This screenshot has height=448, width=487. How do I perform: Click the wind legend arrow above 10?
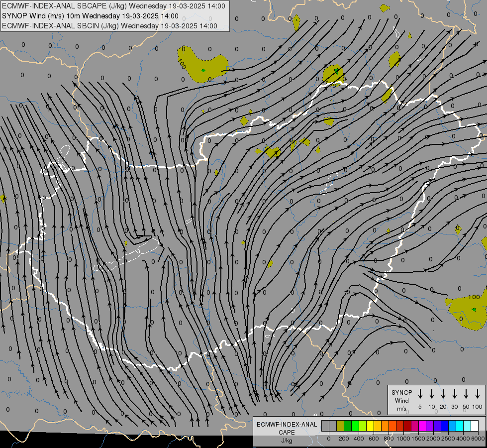click(x=432, y=393)
